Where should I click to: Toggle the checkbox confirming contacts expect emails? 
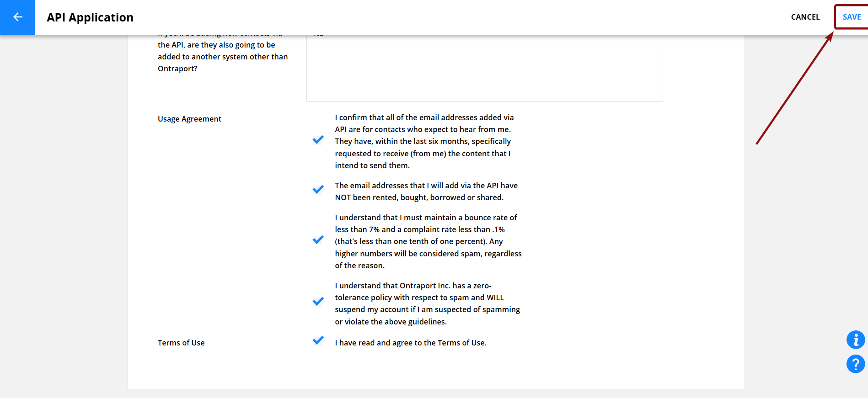318,140
